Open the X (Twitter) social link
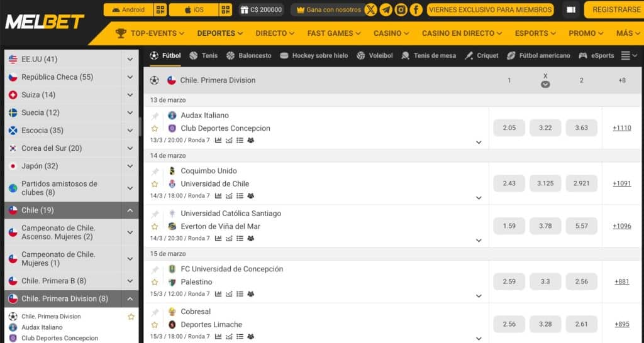644x343 pixels. (x=371, y=9)
